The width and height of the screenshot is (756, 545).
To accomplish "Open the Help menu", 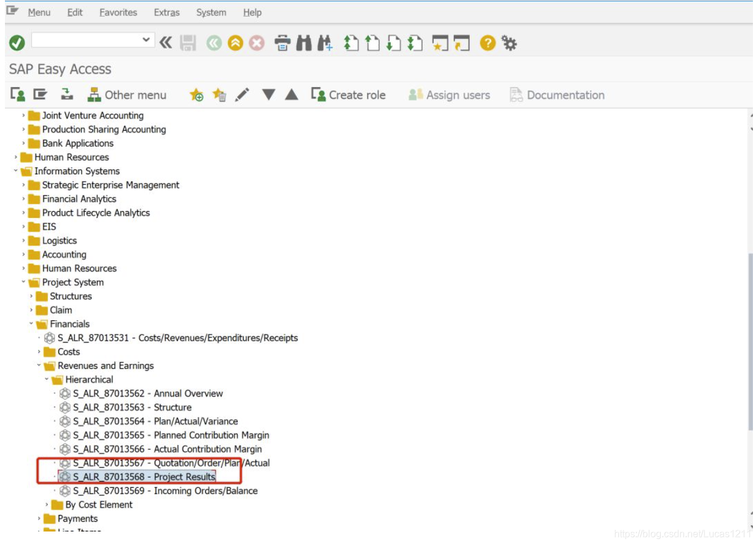I will pos(252,12).
